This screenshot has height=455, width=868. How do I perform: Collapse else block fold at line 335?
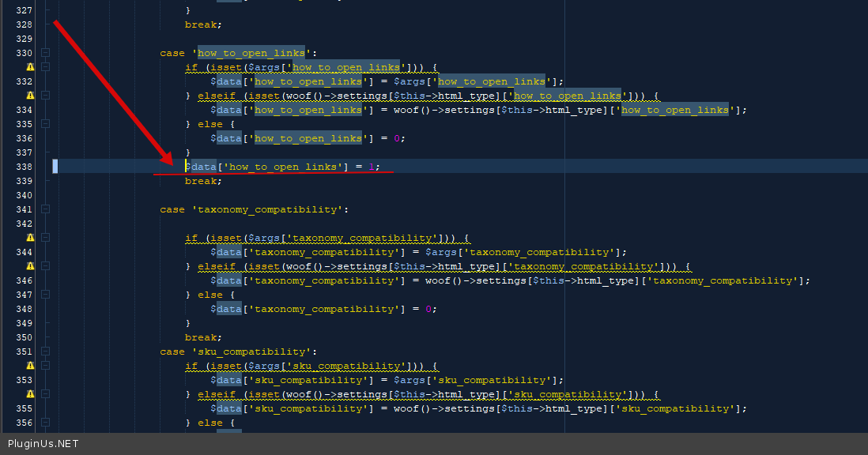[x=46, y=124]
